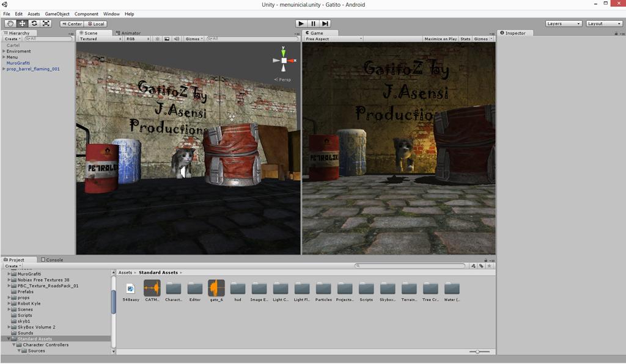Toggle scene audio speaker icon
The image size is (626, 364).
177,38
